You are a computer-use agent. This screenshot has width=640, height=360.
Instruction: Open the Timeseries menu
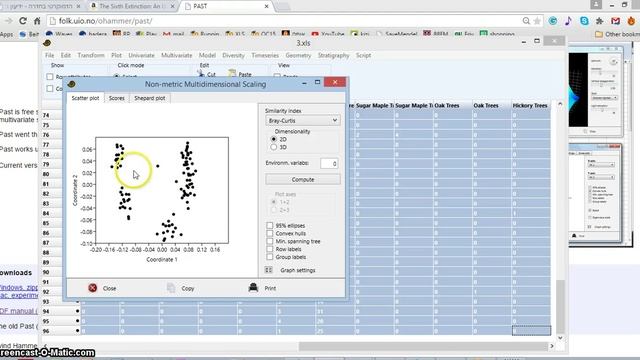(x=265, y=55)
